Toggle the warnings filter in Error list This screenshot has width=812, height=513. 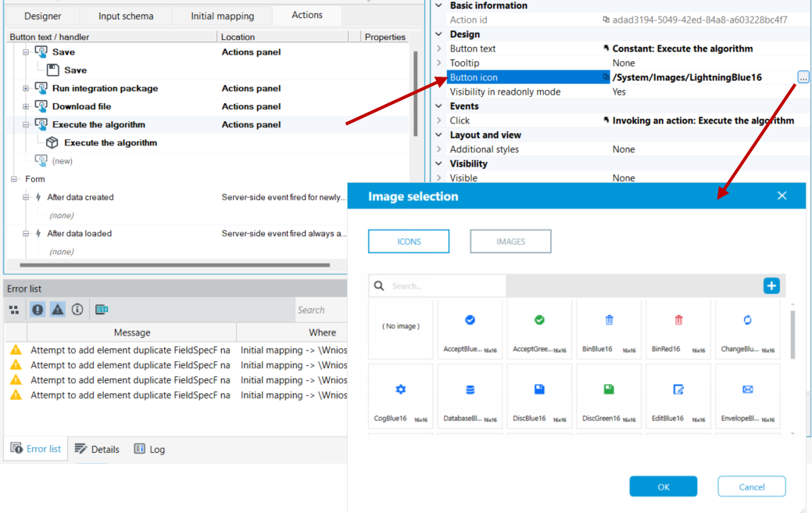tap(58, 310)
